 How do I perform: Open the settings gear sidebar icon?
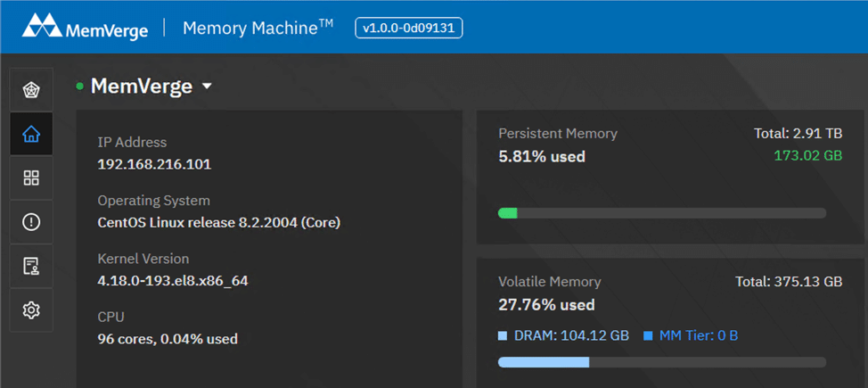pos(31,310)
